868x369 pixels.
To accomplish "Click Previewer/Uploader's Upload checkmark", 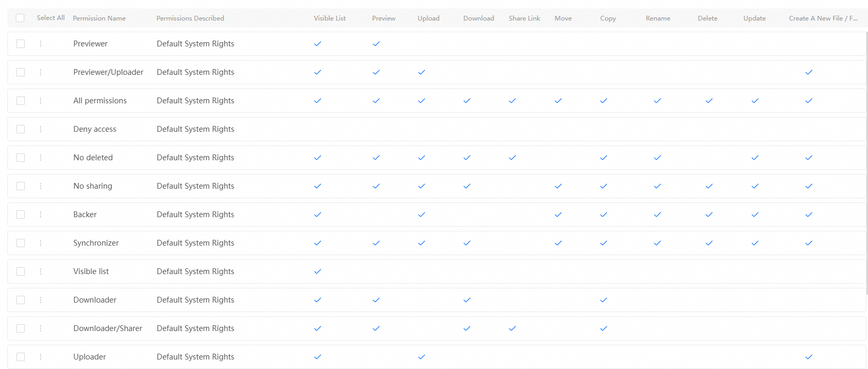I will pos(422,72).
